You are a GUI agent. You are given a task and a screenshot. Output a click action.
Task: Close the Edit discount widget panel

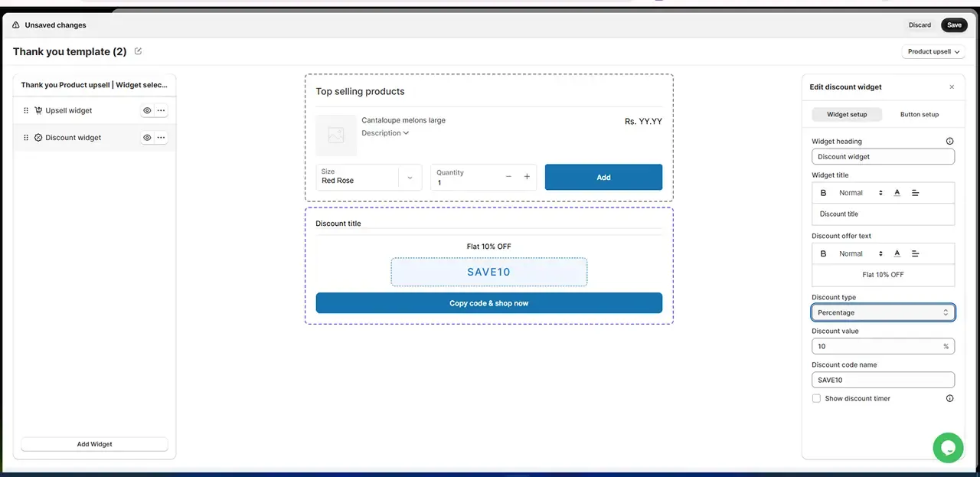[952, 87]
